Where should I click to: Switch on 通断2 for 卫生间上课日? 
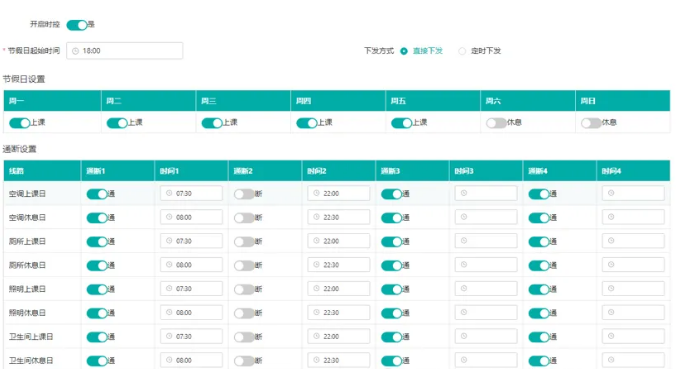point(244,337)
